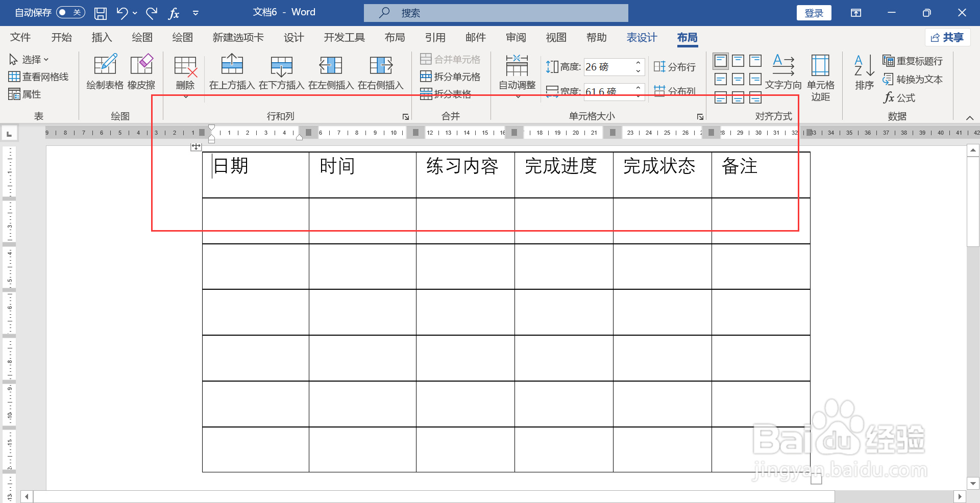Switch to the 表设计 ribbon tab

pos(642,37)
